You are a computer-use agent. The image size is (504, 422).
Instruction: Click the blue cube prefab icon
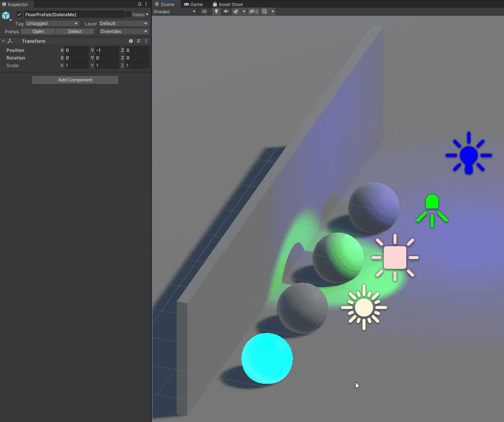coord(6,16)
